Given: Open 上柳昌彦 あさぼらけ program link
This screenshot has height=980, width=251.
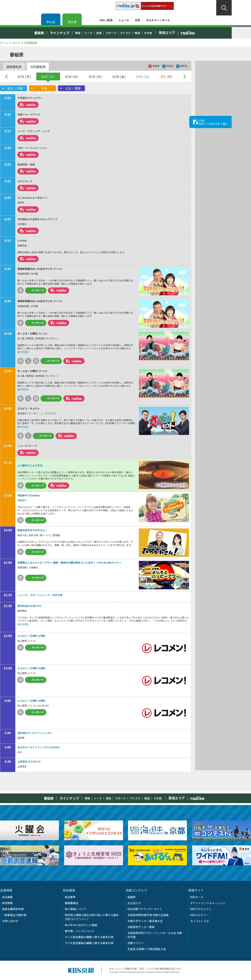Looking at the screenshot, I should click(x=29, y=762).
